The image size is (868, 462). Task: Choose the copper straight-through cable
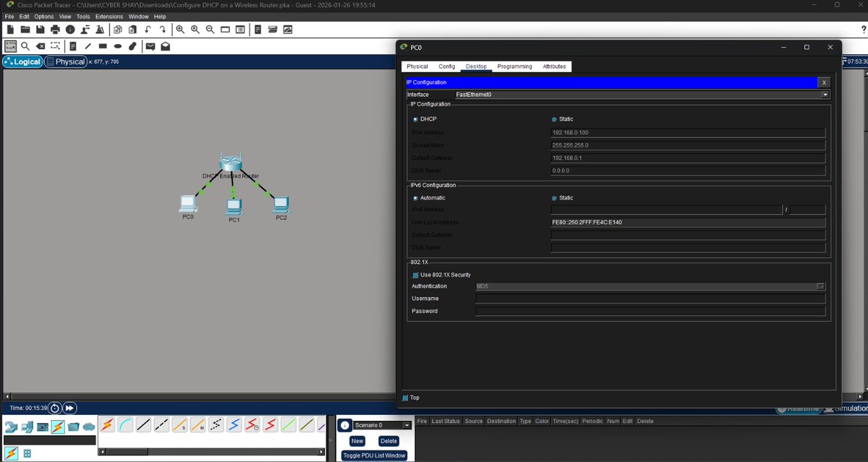pyautogui.click(x=143, y=424)
